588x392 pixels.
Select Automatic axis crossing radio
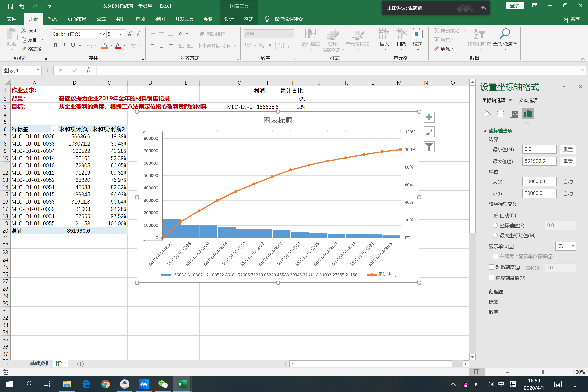495,215
